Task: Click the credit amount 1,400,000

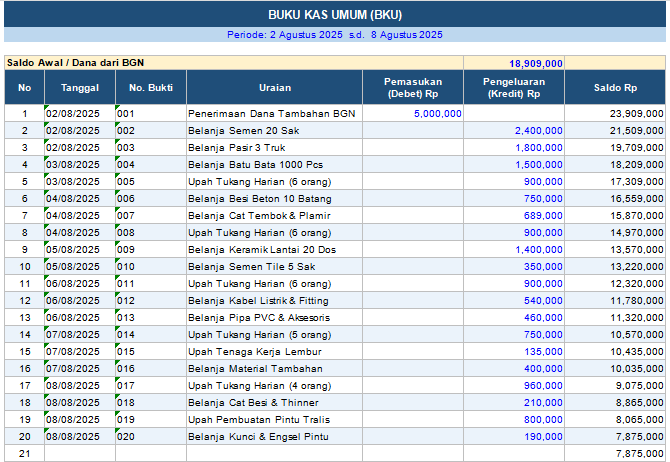Action: pos(514,249)
